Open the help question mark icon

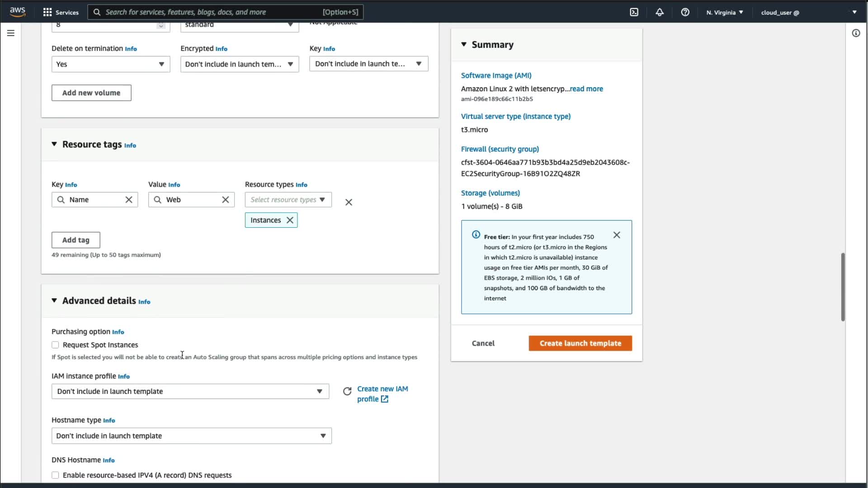pos(685,12)
